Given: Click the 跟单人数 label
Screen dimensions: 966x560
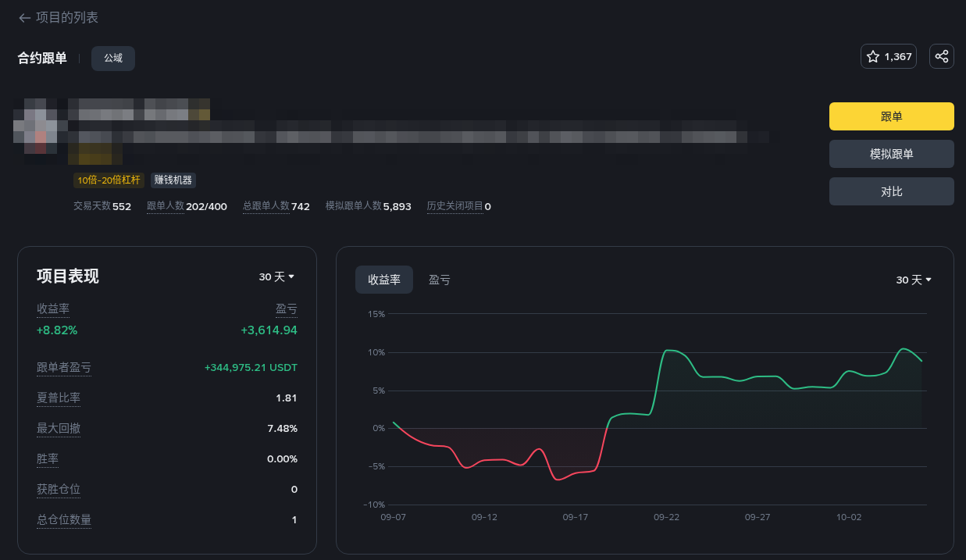Looking at the screenshot, I should click(x=166, y=206).
